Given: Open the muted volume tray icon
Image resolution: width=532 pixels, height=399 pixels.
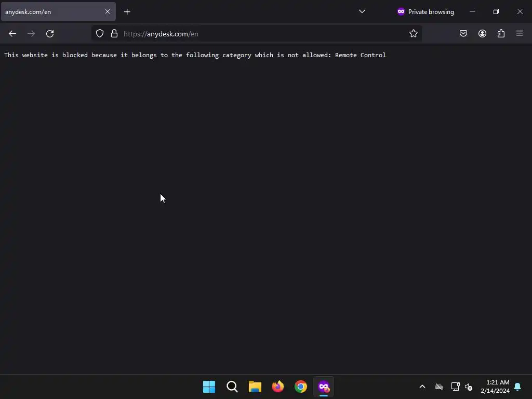Looking at the screenshot, I should pos(469,387).
